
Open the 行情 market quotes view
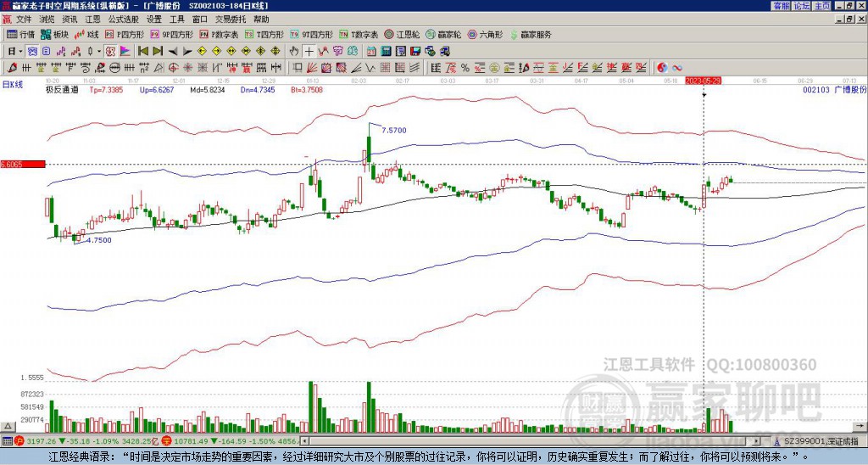[x=21, y=34]
